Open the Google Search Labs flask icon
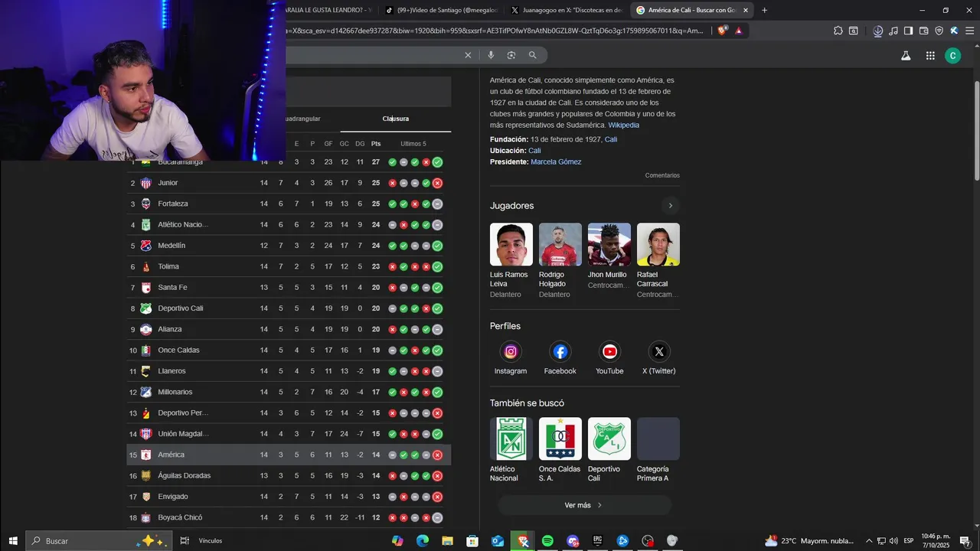980x551 pixels. (906, 55)
